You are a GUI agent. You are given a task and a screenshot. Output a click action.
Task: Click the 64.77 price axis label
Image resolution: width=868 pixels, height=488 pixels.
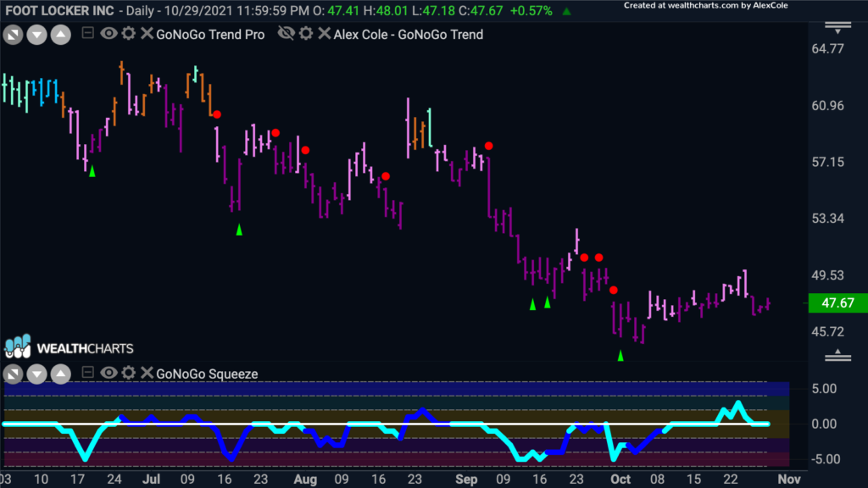827,48
